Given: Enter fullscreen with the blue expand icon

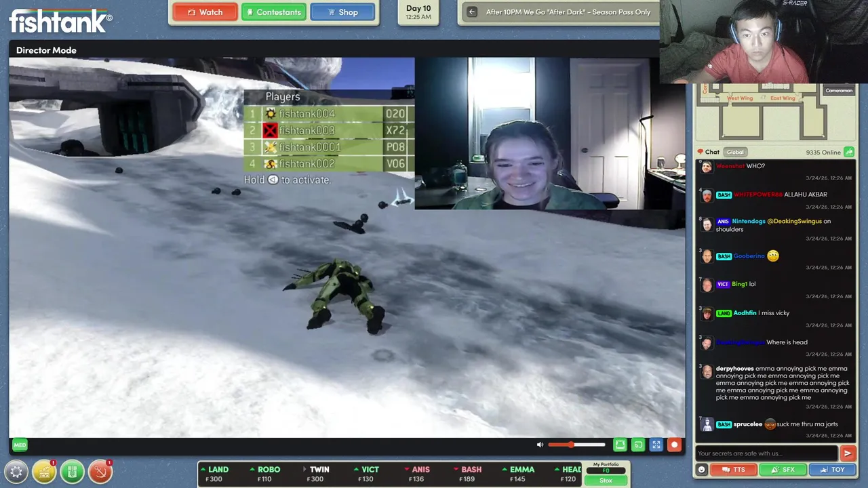Looking at the screenshot, I should point(656,445).
